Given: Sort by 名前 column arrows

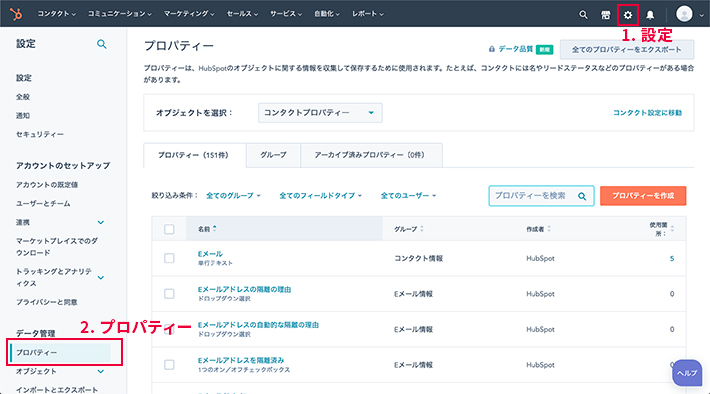Looking at the screenshot, I should click(215, 228).
